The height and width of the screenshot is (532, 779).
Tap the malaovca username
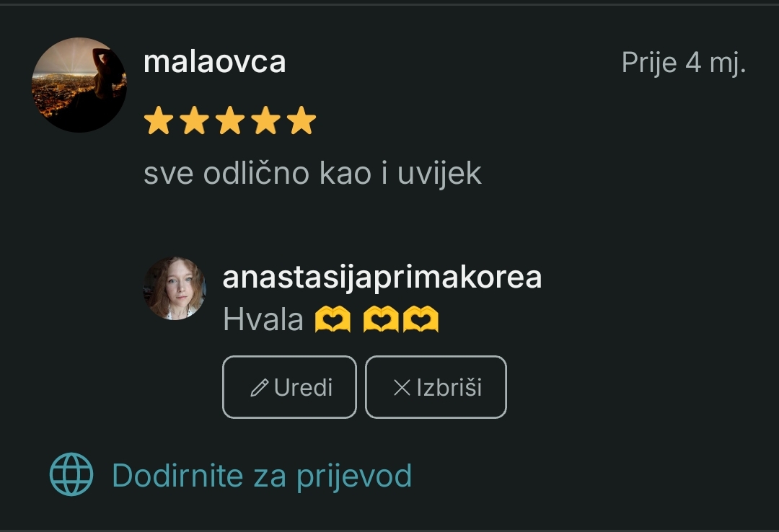click(215, 62)
